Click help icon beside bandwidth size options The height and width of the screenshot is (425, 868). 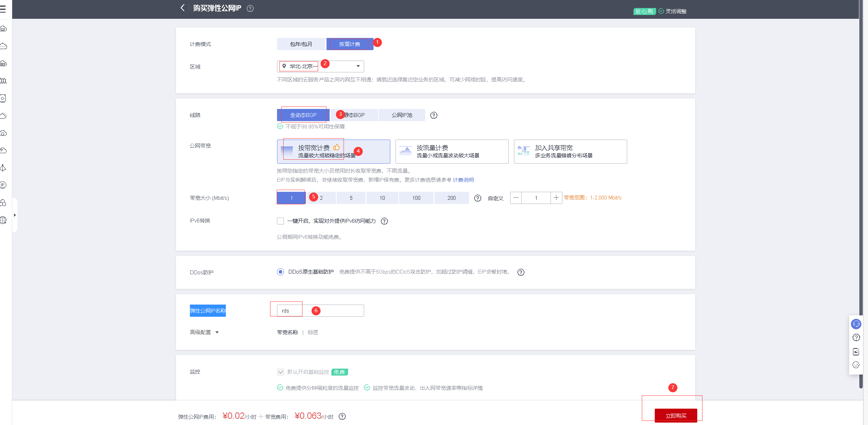477,198
